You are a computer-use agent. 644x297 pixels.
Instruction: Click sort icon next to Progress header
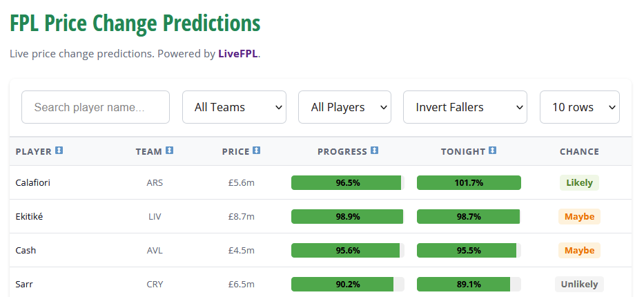(375, 151)
